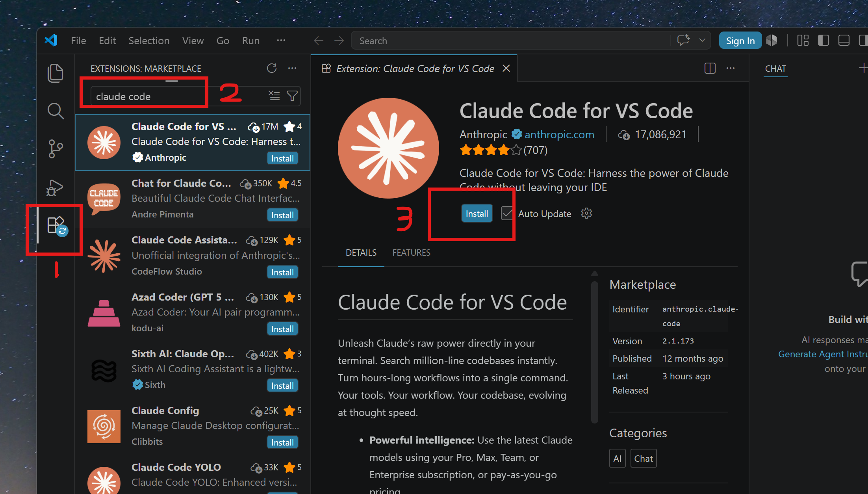Open the Run menu
The image size is (868, 494).
[251, 41]
